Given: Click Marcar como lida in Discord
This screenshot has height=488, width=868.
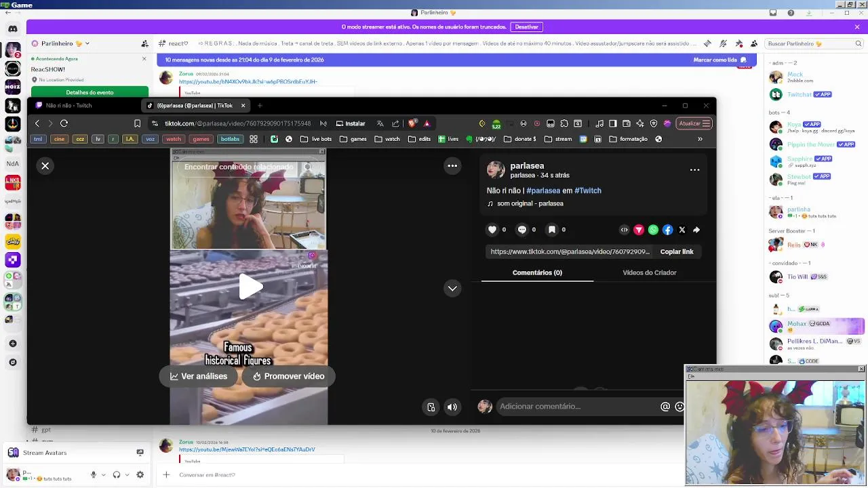Looking at the screenshot, I should click(719, 60).
